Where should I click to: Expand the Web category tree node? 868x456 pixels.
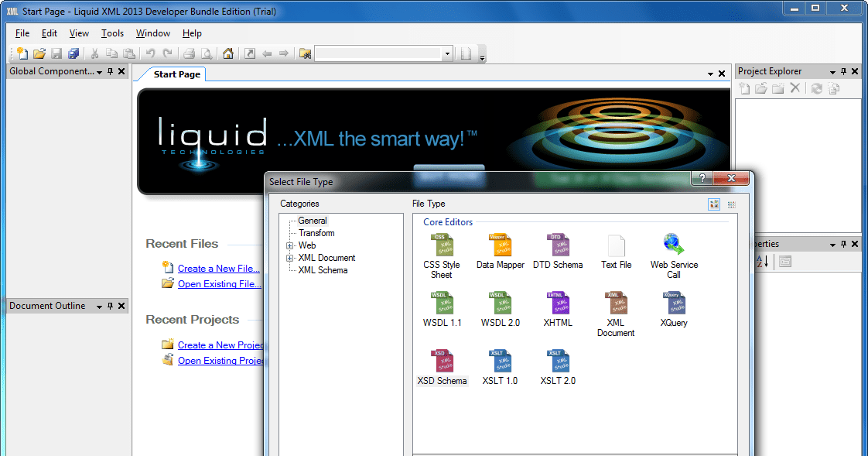click(x=289, y=245)
